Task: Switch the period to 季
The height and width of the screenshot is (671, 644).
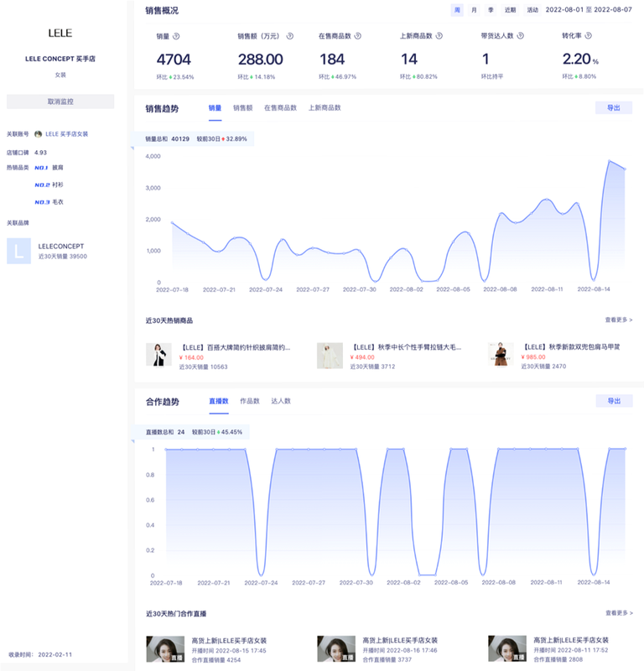Action: pos(491,10)
